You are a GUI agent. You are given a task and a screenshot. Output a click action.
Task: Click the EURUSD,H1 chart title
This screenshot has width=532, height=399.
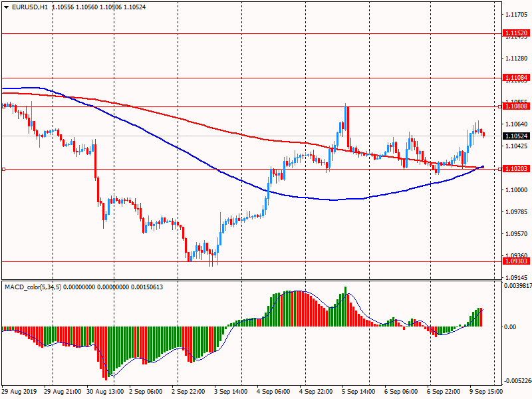coord(30,7)
